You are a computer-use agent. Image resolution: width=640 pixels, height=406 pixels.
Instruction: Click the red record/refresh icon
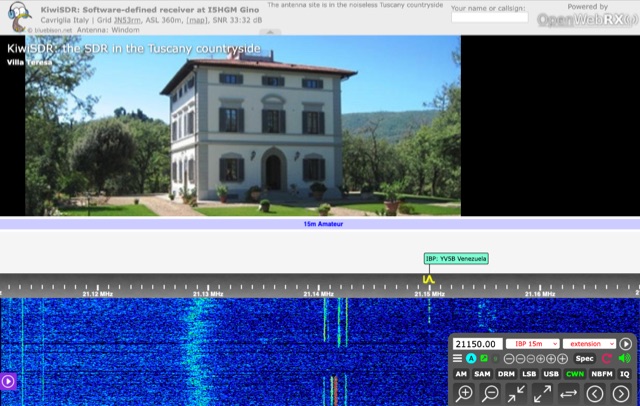606,358
